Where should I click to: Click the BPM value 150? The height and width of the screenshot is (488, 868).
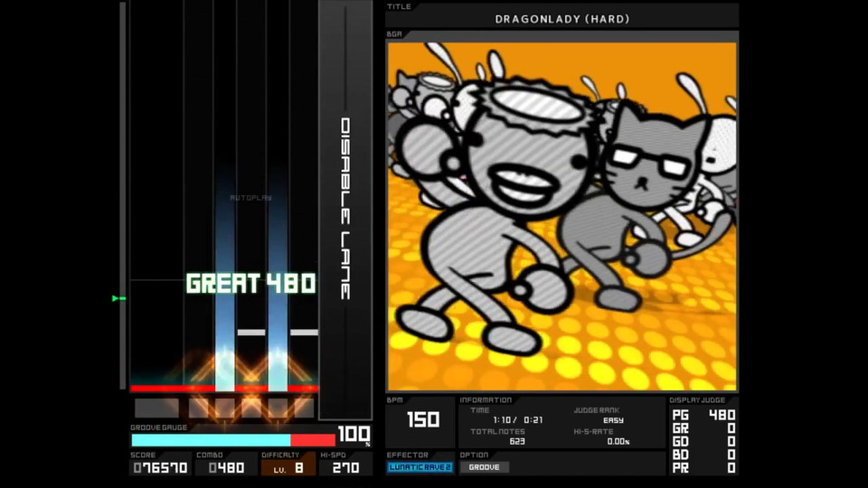[x=423, y=420]
